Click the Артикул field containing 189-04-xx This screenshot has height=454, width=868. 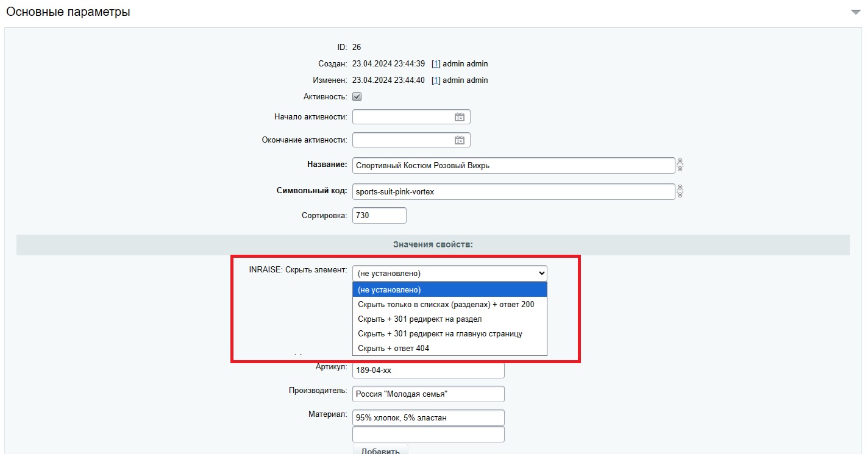click(x=429, y=370)
